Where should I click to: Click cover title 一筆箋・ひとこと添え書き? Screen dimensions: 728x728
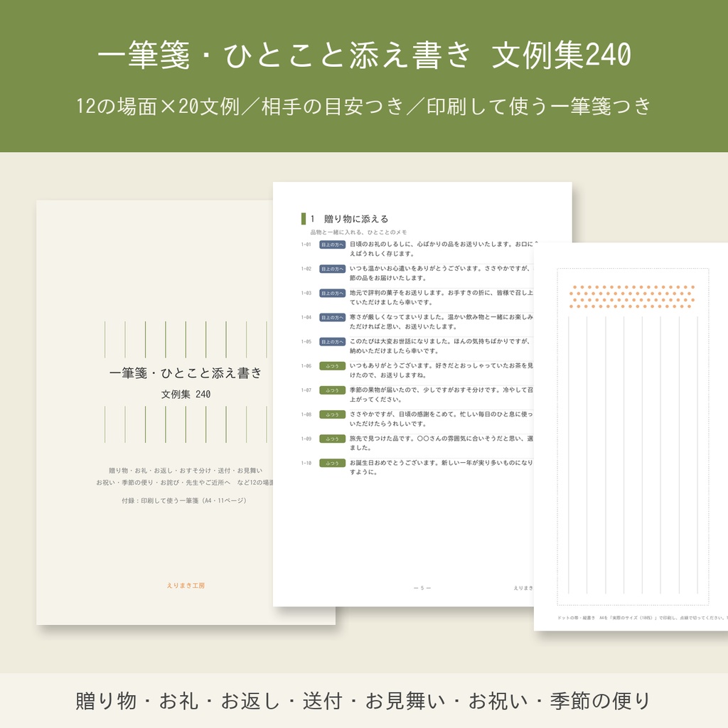click(x=186, y=373)
